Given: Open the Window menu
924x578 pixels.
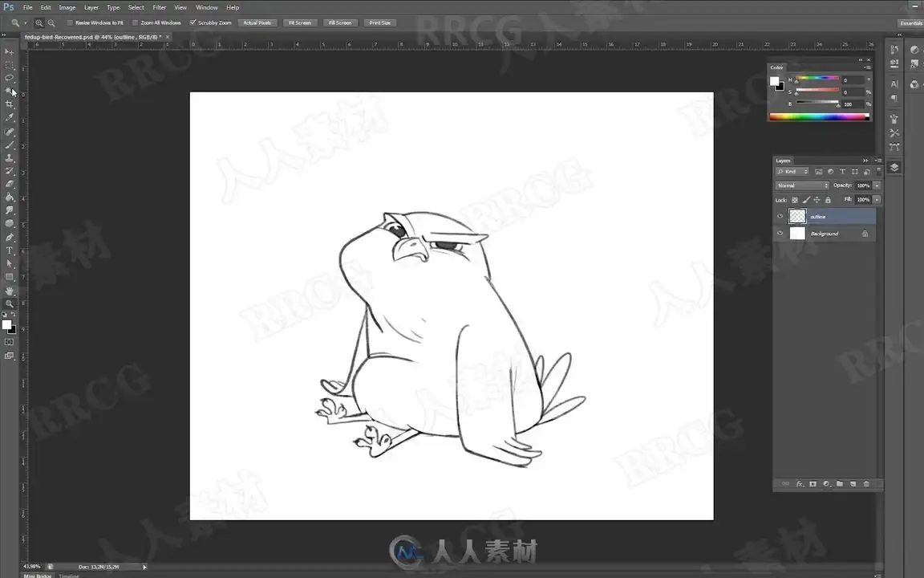Looking at the screenshot, I should coord(207,8).
